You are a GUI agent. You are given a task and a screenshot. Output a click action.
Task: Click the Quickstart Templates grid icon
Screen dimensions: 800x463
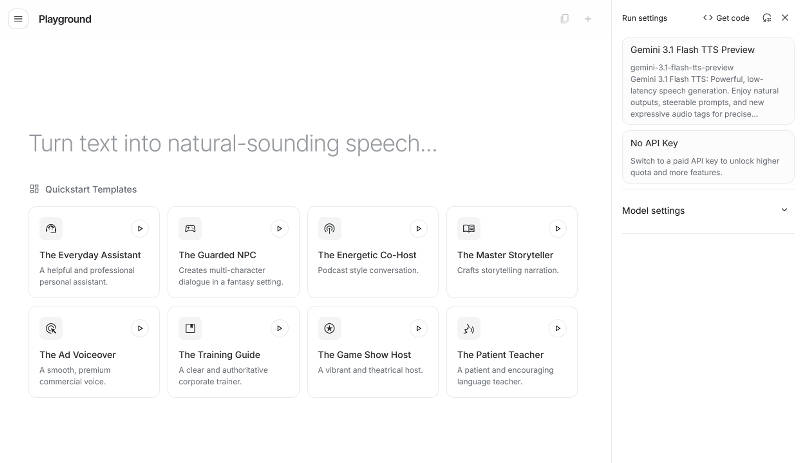pos(34,189)
